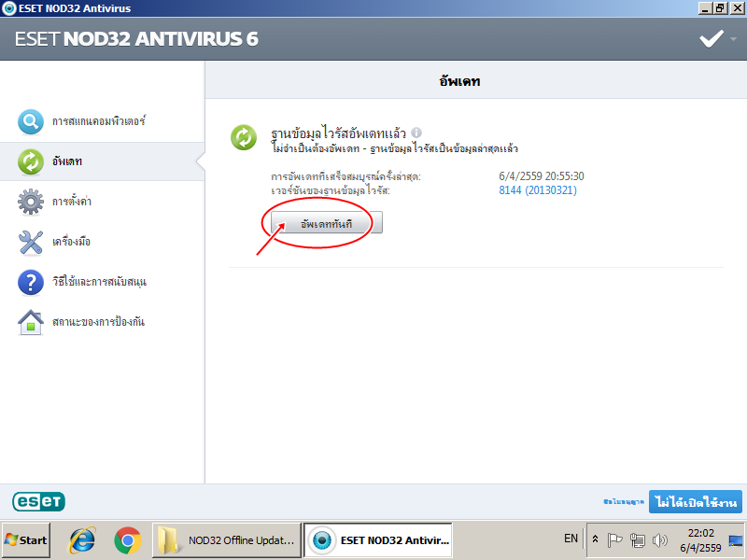Show hidden system tray icons
747x560 pixels.
(x=595, y=539)
